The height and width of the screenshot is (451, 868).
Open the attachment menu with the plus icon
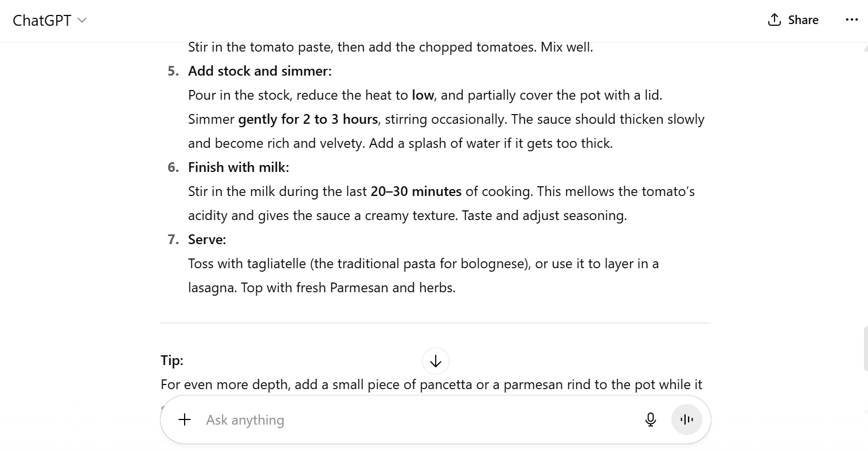point(184,419)
